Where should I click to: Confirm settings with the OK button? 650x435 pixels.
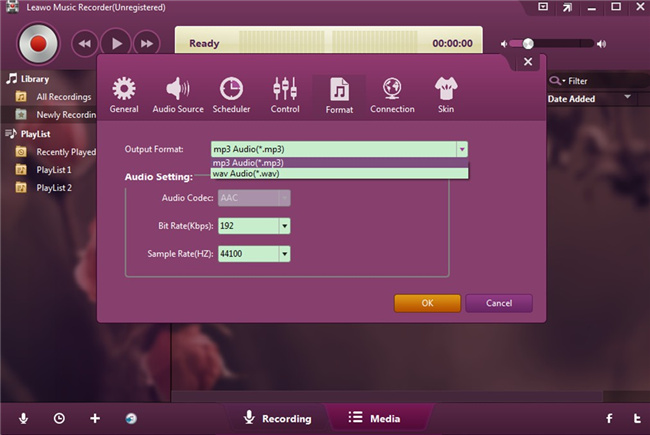tap(427, 303)
